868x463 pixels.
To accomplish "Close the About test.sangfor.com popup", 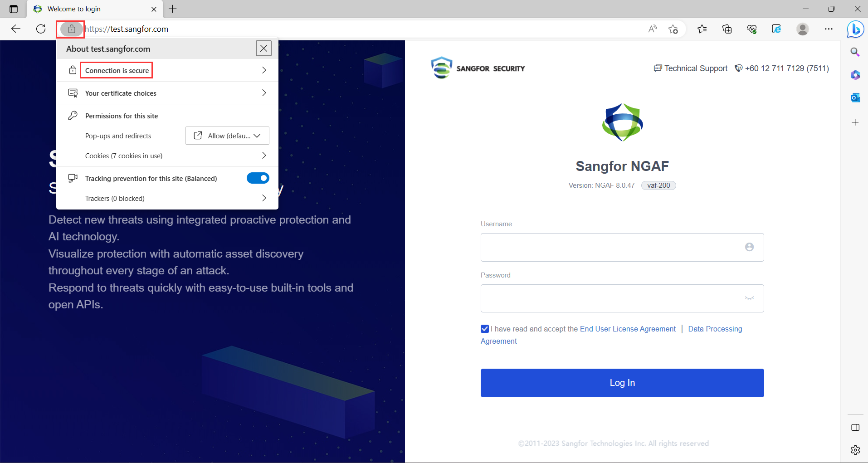I will tap(263, 49).
